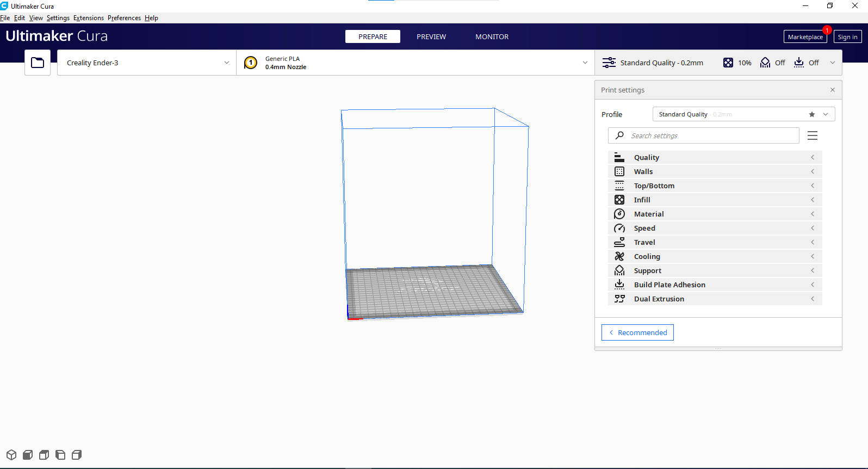Click the Quality category layers icon
This screenshot has width=868, height=469.
[619, 157]
